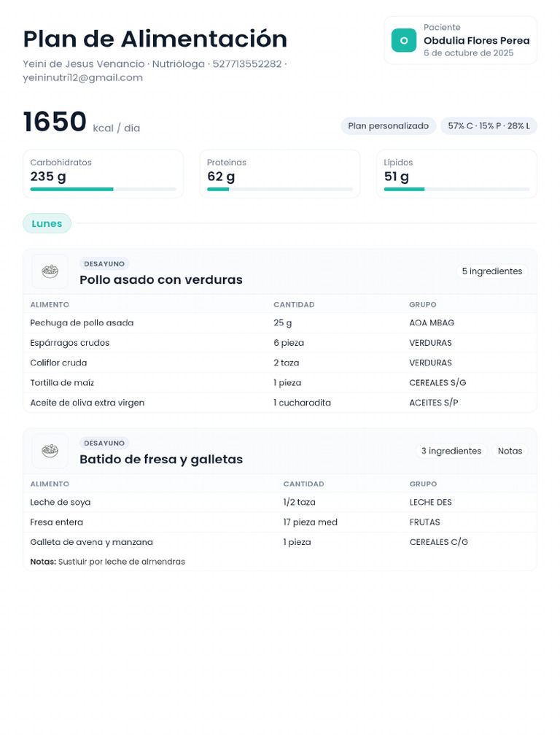
Task: Click the LECHE DES group cell
Action: (x=430, y=502)
